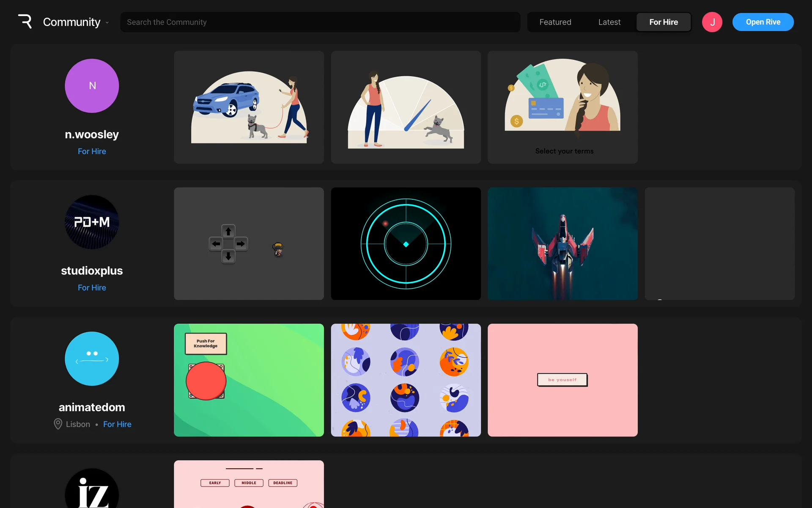Open the Push For Knowledge thumbnail
Image resolution: width=812 pixels, height=508 pixels.
(x=249, y=380)
